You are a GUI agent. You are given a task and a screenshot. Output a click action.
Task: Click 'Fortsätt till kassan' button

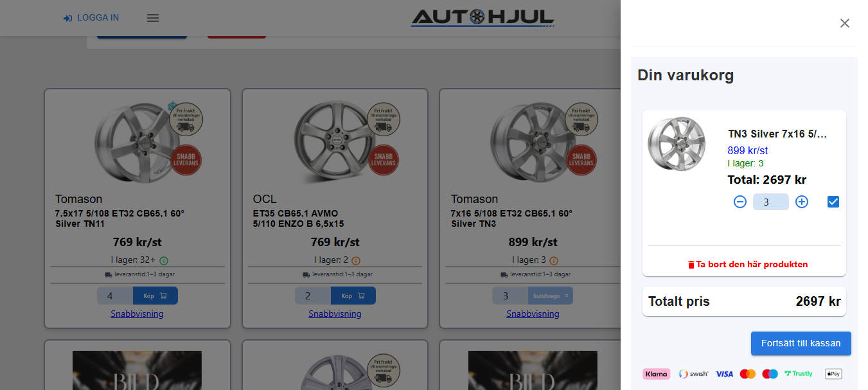click(801, 343)
